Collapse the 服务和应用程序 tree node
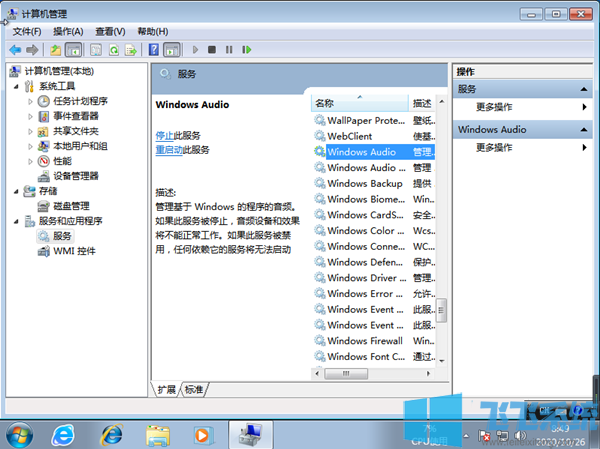This screenshot has height=449, width=600. (x=16, y=221)
